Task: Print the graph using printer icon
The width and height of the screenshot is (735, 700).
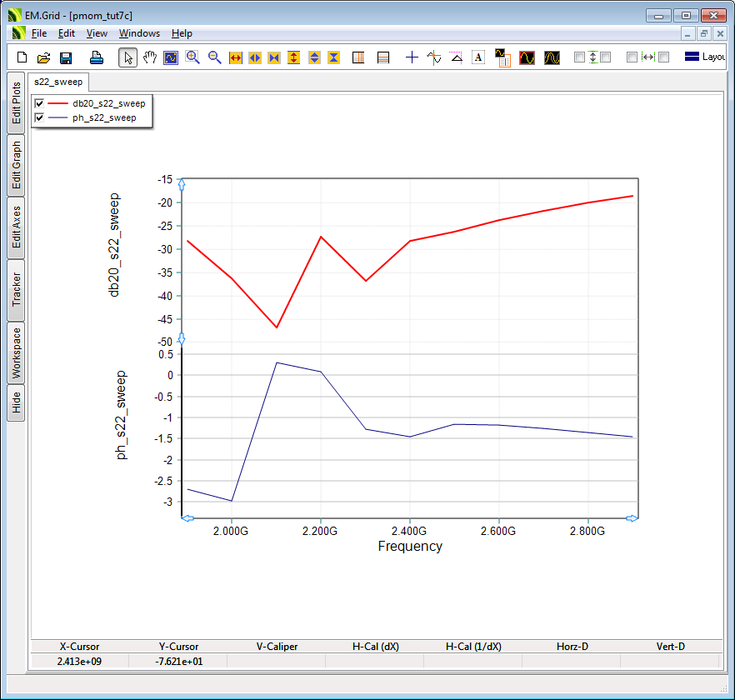Action: click(97, 57)
